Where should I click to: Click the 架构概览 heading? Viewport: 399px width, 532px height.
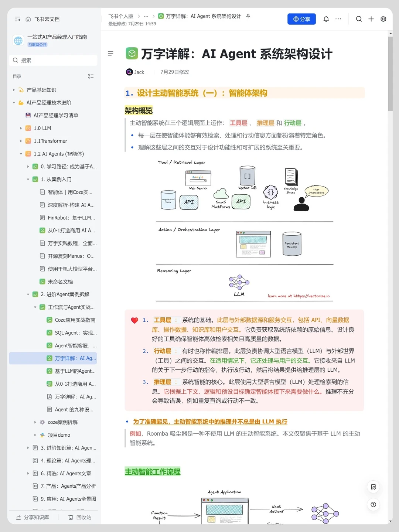tap(139, 110)
